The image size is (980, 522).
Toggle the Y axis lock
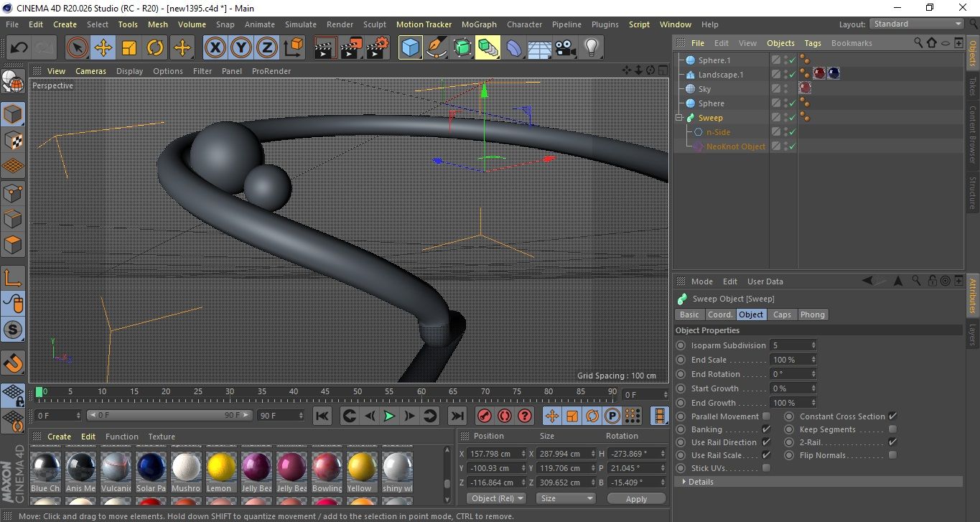point(241,48)
